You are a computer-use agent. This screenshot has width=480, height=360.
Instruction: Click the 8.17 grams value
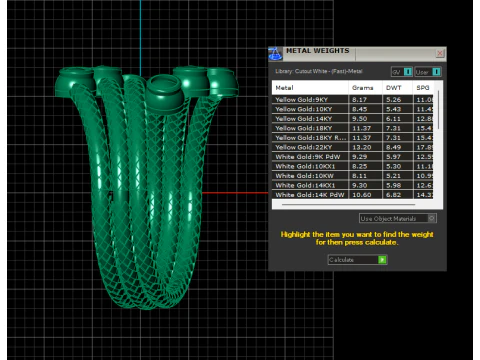pos(359,99)
